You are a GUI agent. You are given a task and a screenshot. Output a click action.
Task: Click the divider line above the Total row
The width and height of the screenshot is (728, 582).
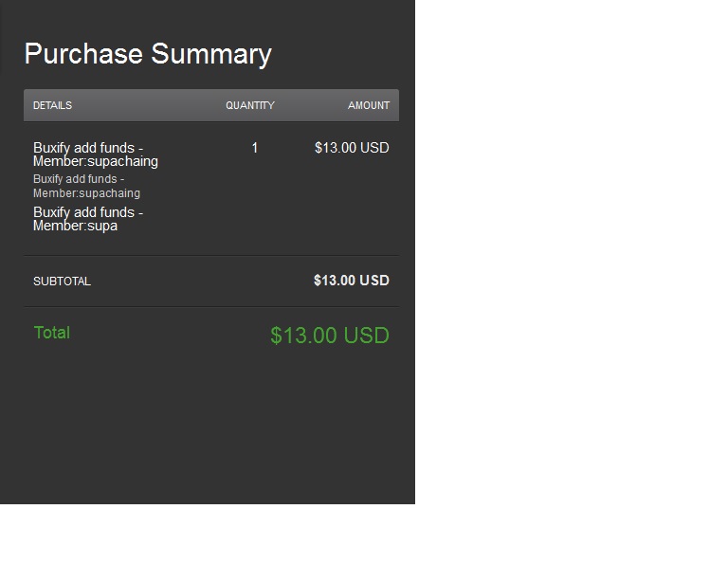(x=210, y=306)
